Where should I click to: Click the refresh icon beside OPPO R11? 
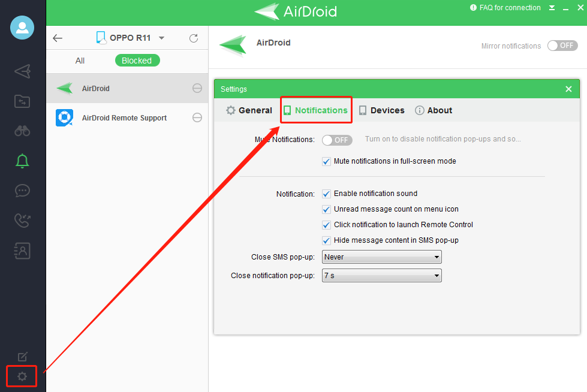pos(194,38)
